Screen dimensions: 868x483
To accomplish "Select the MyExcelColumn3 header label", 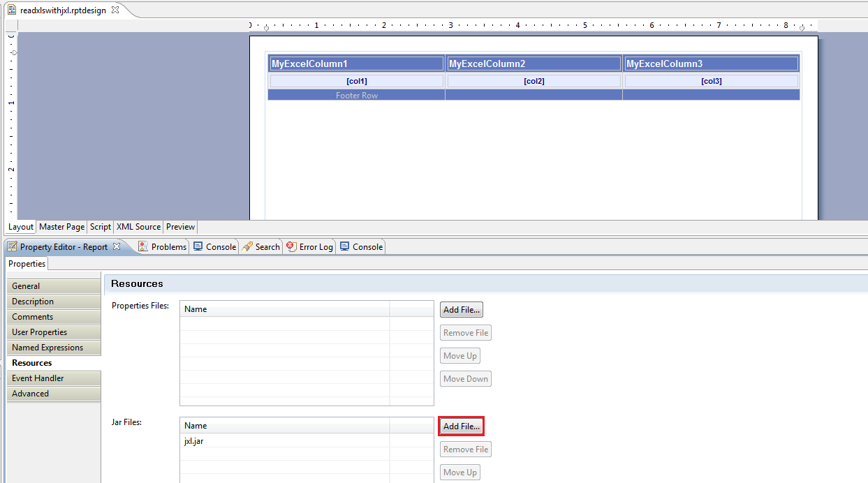I will pos(712,64).
